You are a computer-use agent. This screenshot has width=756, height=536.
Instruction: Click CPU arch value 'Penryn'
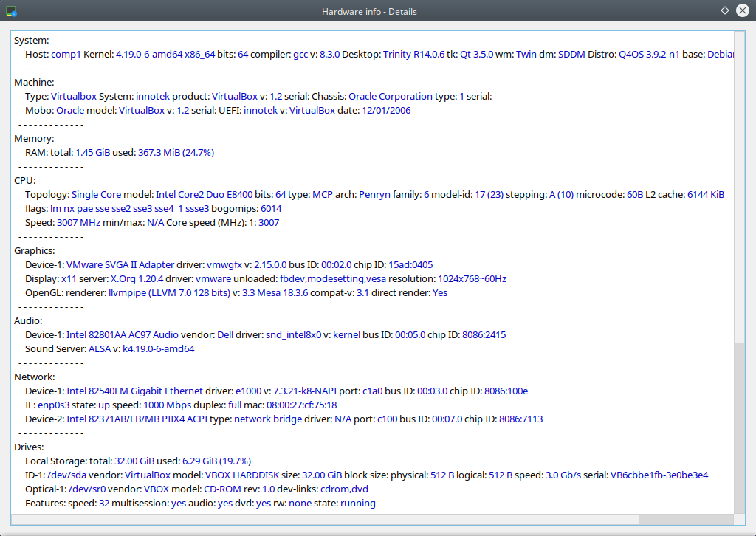pos(374,195)
